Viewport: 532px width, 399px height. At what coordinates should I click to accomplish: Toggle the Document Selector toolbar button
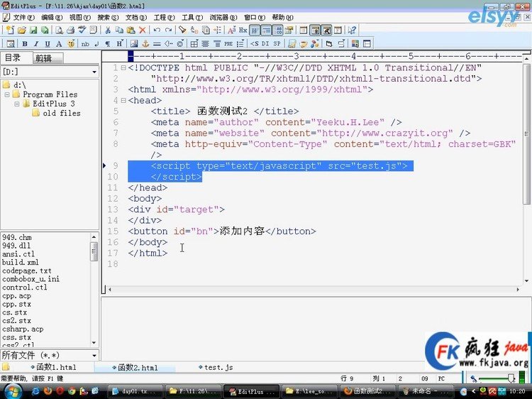[x=338, y=31]
